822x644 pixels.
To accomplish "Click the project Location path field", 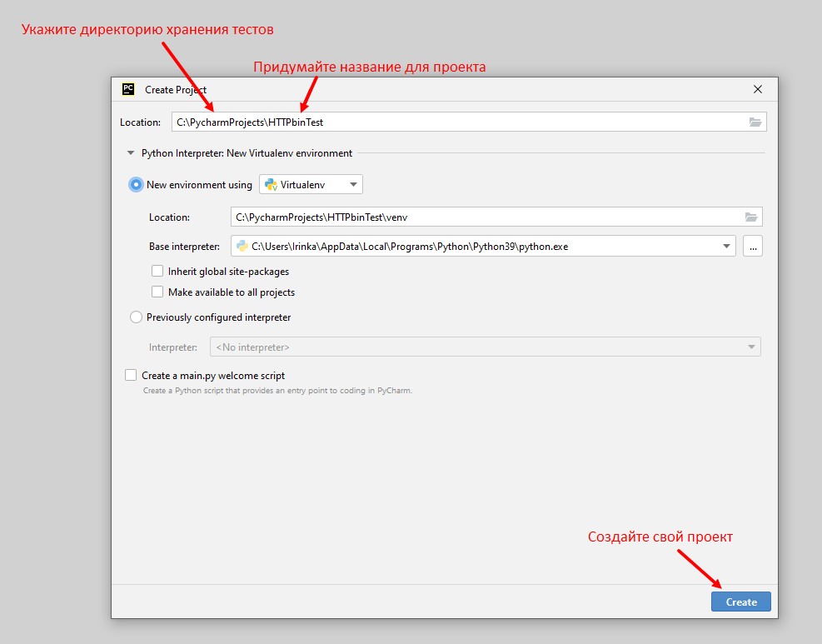I will (x=458, y=122).
